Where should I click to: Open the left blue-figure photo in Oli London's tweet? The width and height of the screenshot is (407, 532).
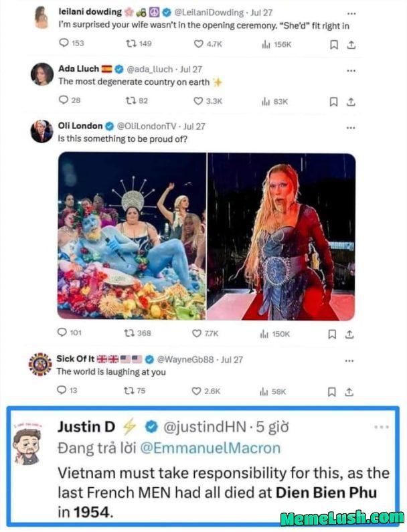tap(131, 236)
